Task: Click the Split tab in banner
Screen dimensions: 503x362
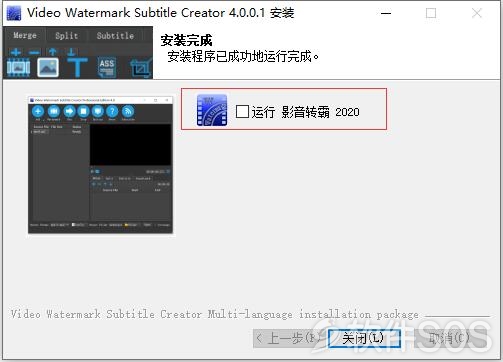Action: click(x=66, y=35)
